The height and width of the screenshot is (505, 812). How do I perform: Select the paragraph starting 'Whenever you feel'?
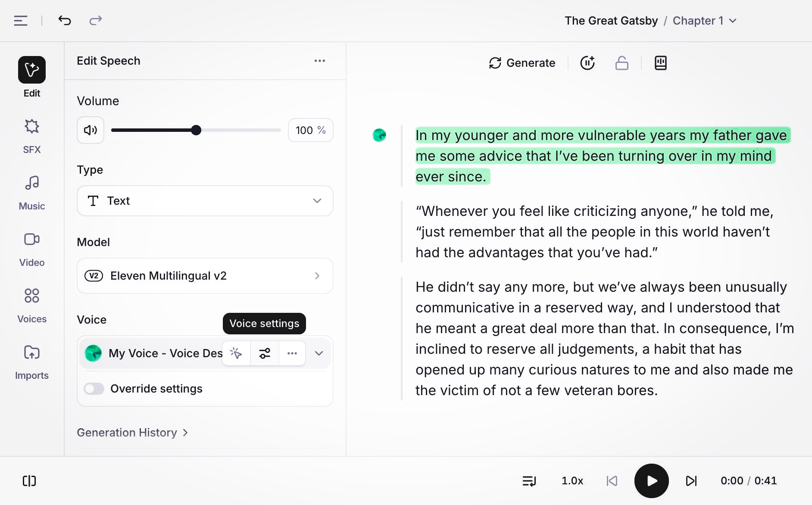click(x=594, y=232)
